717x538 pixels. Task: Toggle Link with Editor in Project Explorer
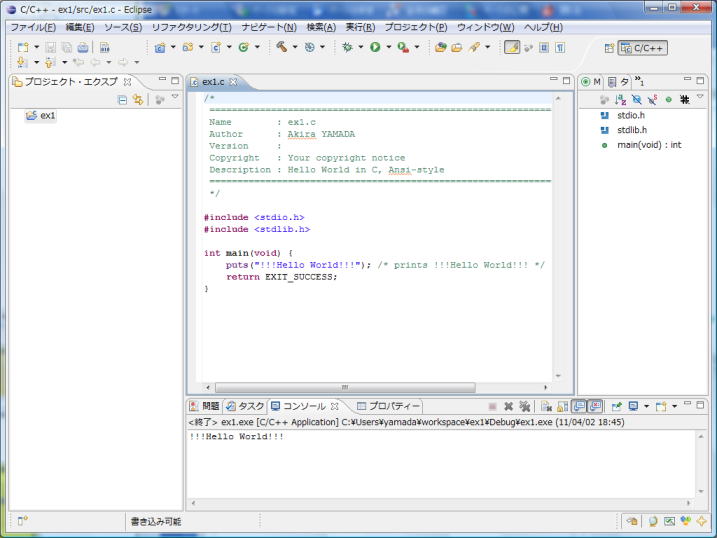pyautogui.click(x=137, y=100)
